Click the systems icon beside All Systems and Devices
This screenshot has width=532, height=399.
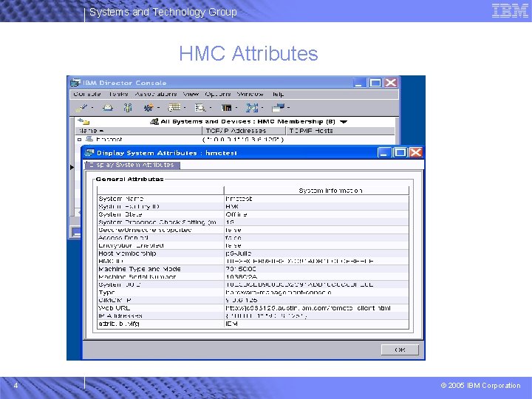[154, 121]
